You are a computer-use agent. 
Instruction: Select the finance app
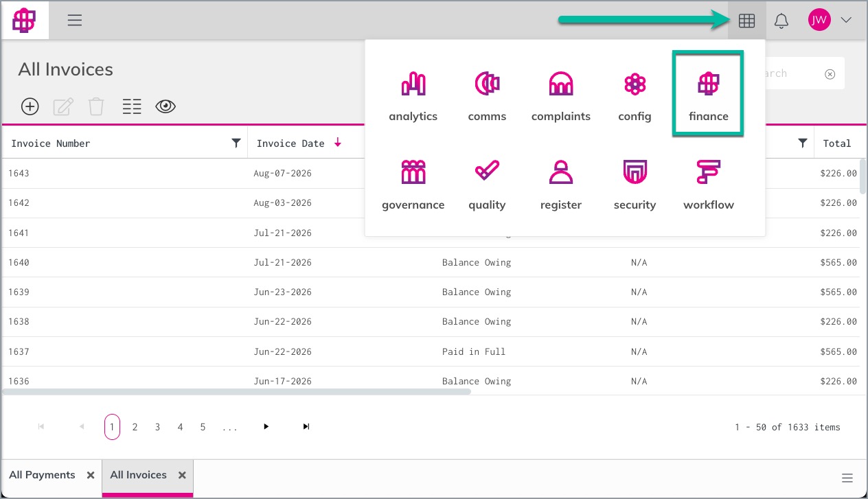(708, 94)
